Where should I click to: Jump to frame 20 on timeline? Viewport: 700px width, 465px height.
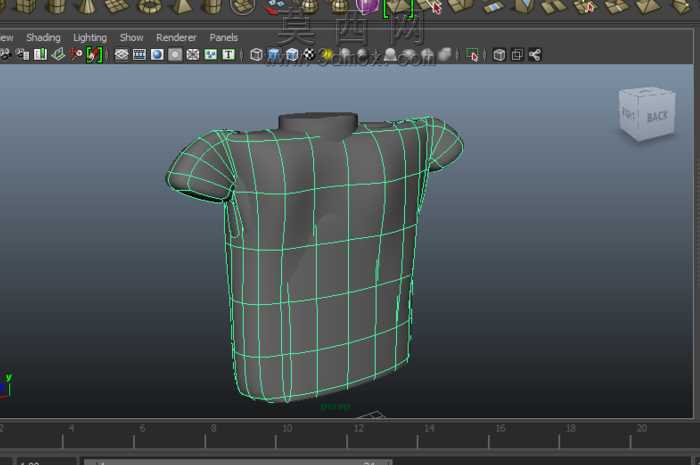(x=642, y=428)
